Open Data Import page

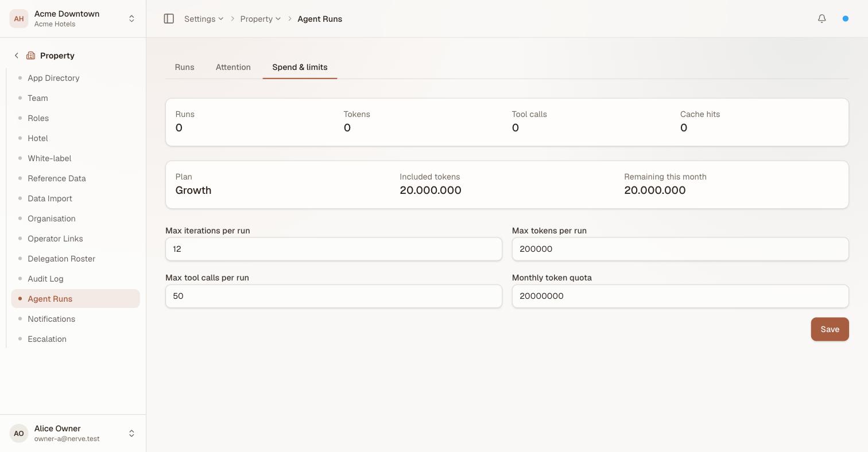click(75, 198)
